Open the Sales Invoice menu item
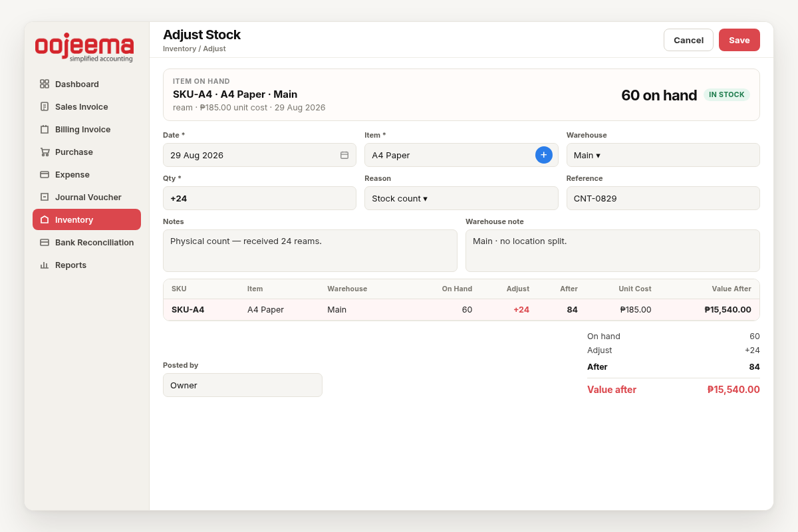Viewport: 798px width, 532px height. click(x=86, y=106)
